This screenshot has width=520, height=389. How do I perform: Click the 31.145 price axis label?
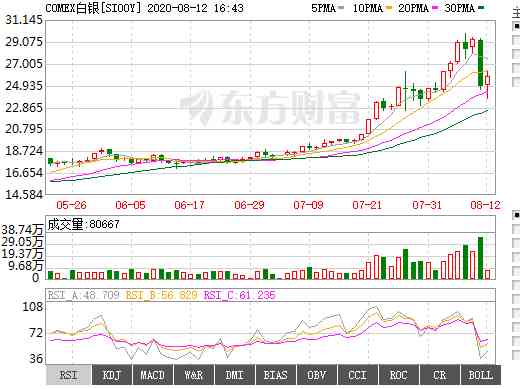24,20
